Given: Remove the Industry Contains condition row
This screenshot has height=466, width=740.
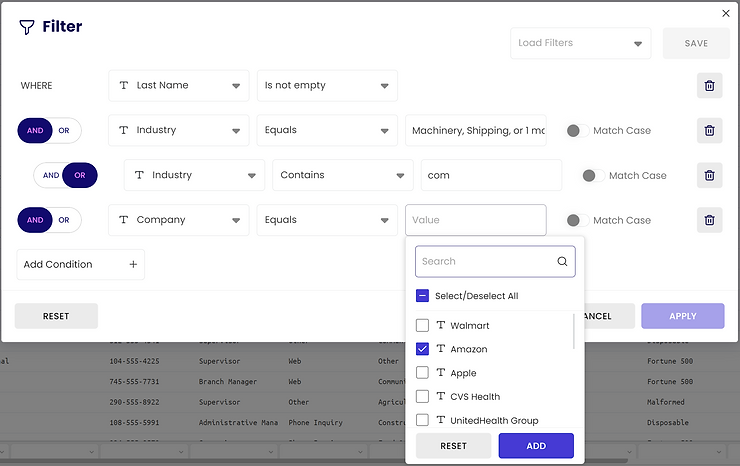Looking at the screenshot, I should pos(709,175).
